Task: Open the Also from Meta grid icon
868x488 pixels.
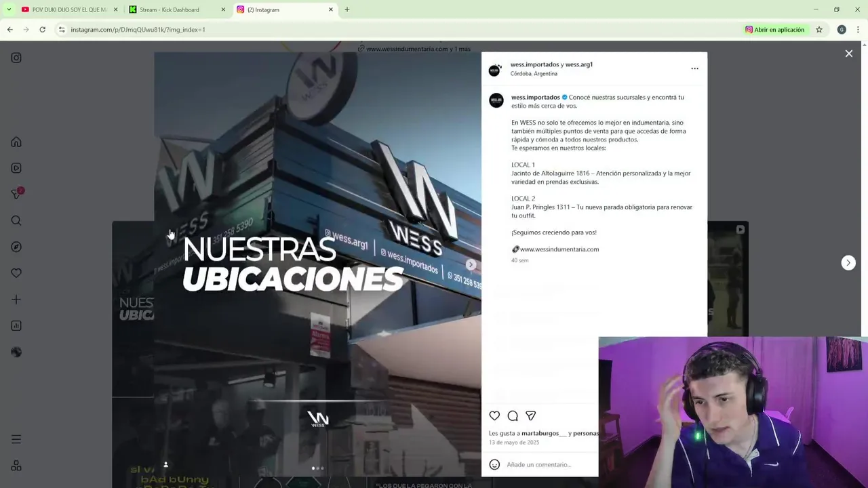Action: [16, 466]
